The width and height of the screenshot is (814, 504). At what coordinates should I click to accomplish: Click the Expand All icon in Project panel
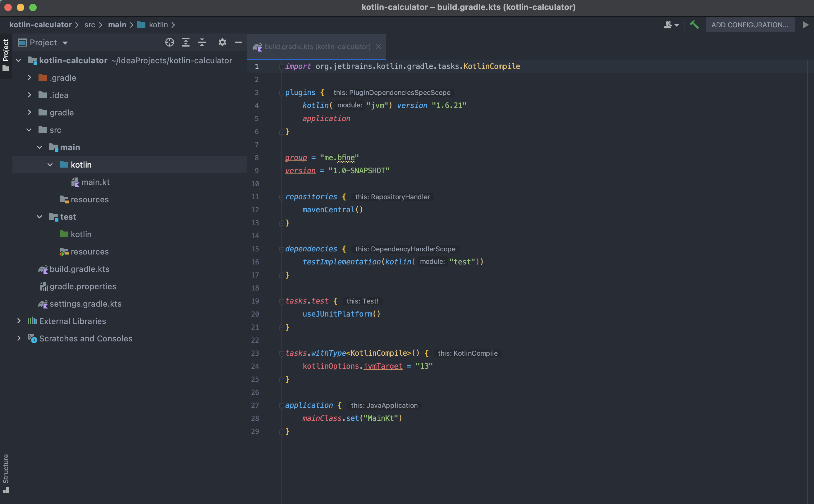point(186,42)
